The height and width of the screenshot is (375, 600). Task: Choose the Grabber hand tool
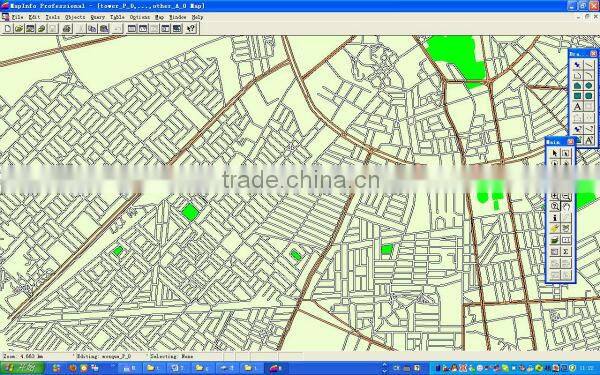click(x=566, y=207)
